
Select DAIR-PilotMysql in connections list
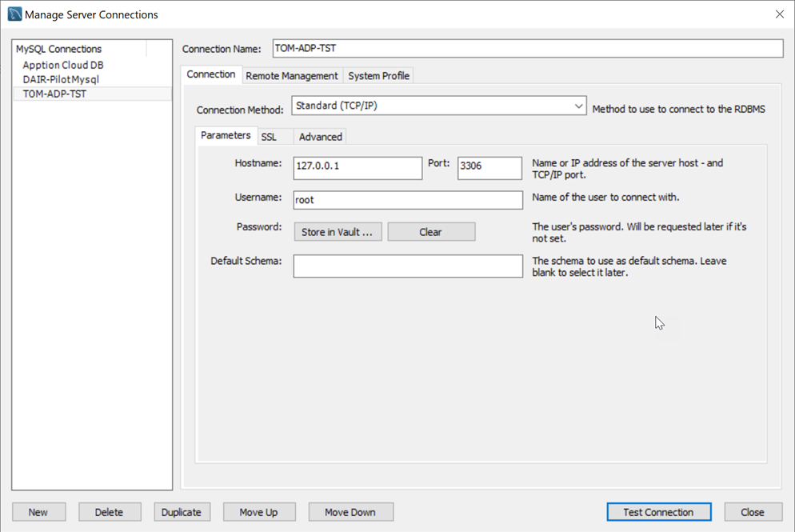(61, 79)
